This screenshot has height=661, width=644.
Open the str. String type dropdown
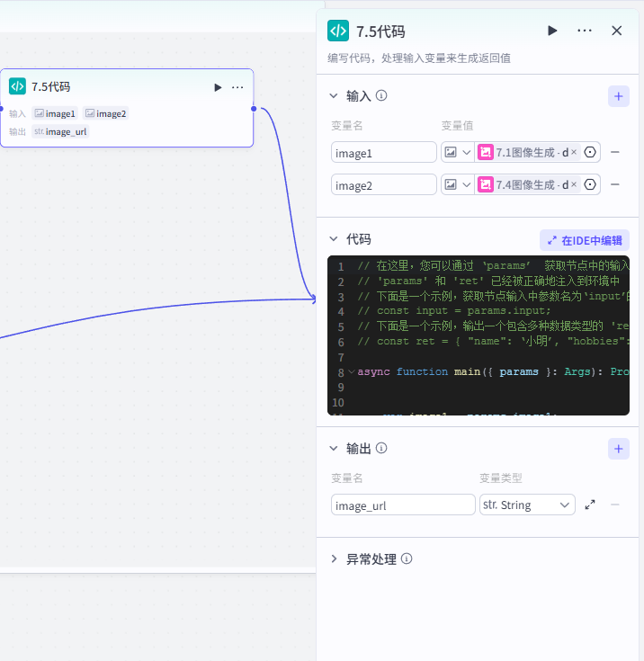pyautogui.click(x=527, y=505)
